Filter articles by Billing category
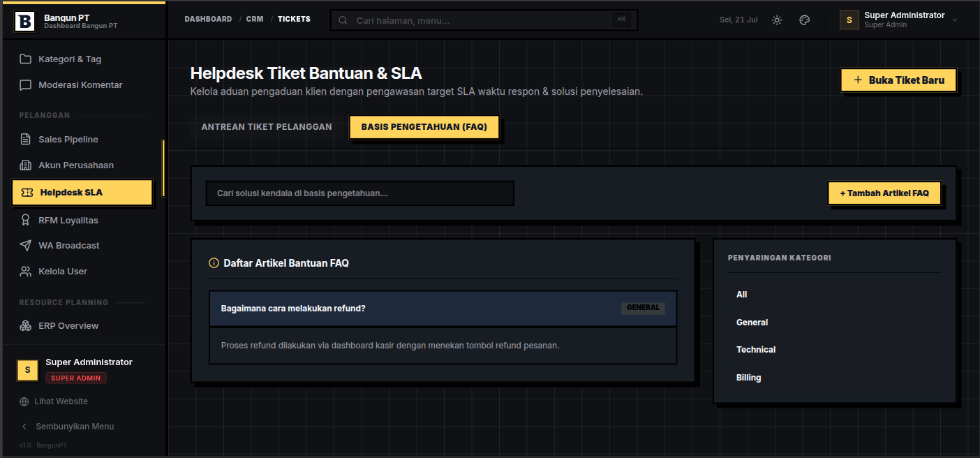Viewport: 980px width, 458px height. point(749,378)
